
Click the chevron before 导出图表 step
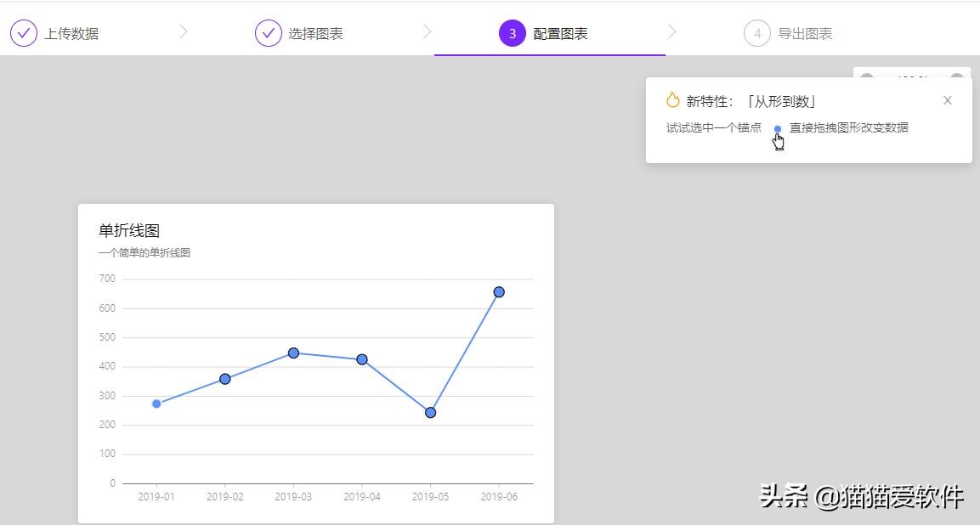671,31
